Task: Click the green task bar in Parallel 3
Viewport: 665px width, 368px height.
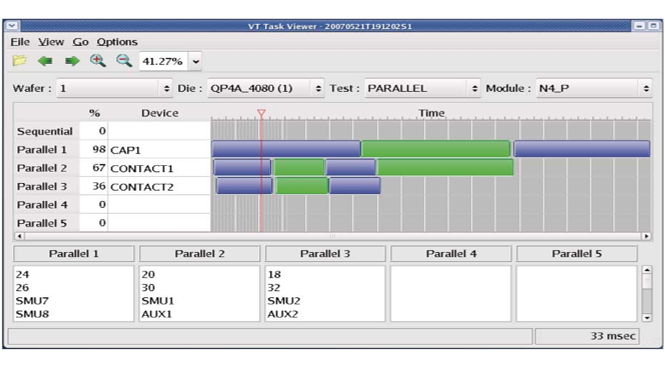Action: click(302, 186)
